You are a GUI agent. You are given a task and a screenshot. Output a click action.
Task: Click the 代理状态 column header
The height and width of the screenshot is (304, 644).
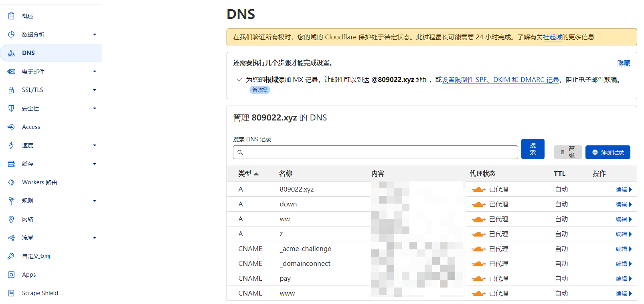tap(482, 173)
